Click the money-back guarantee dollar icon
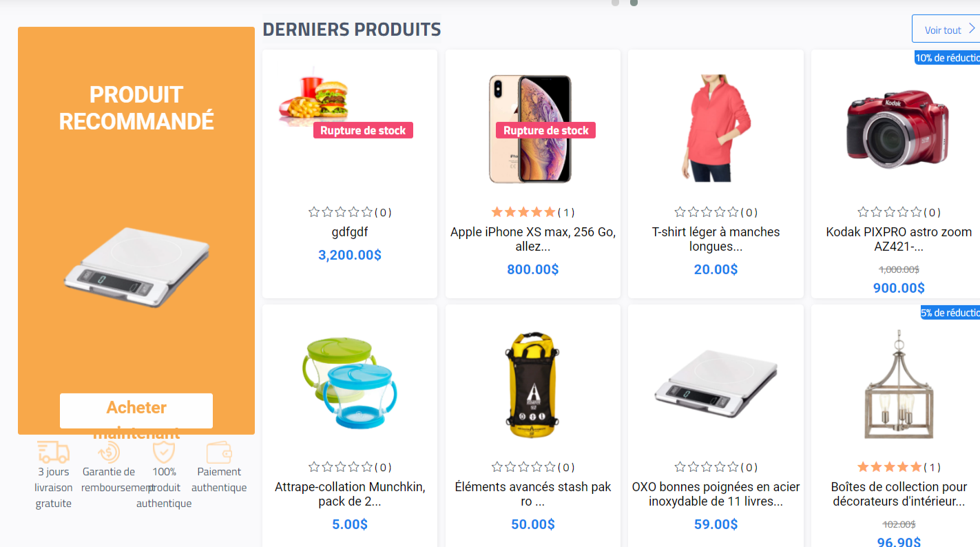 tap(109, 453)
